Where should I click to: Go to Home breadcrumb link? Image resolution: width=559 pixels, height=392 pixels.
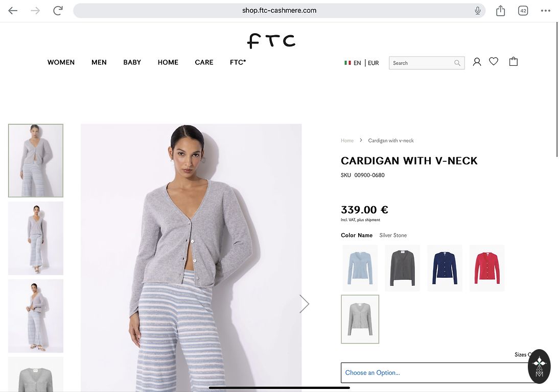[x=347, y=141]
